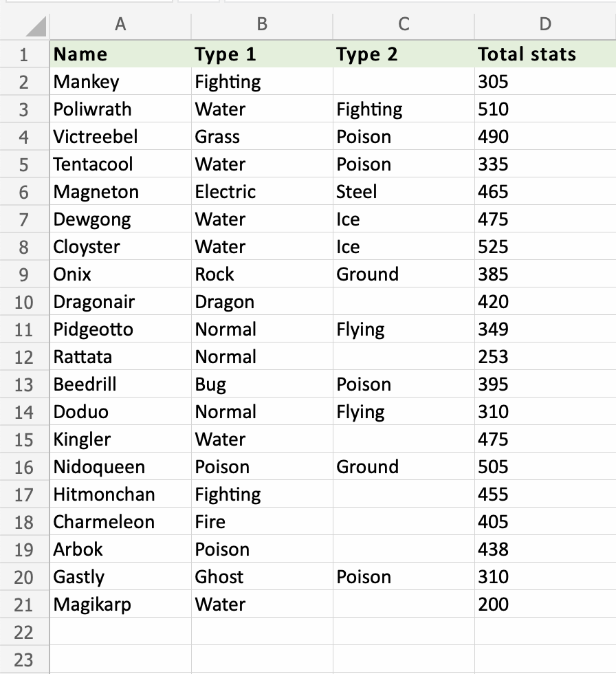This screenshot has width=616, height=674.
Task: Select column C header
Action: coord(404,25)
